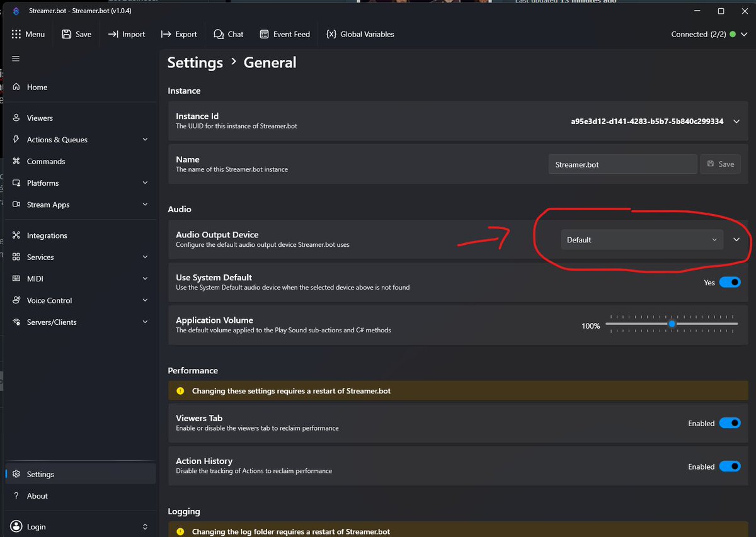Image resolution: width=756 pixels, height=537 pixels.
Task: Expand the Instance Id row chevron
Action: click(736, 122)
